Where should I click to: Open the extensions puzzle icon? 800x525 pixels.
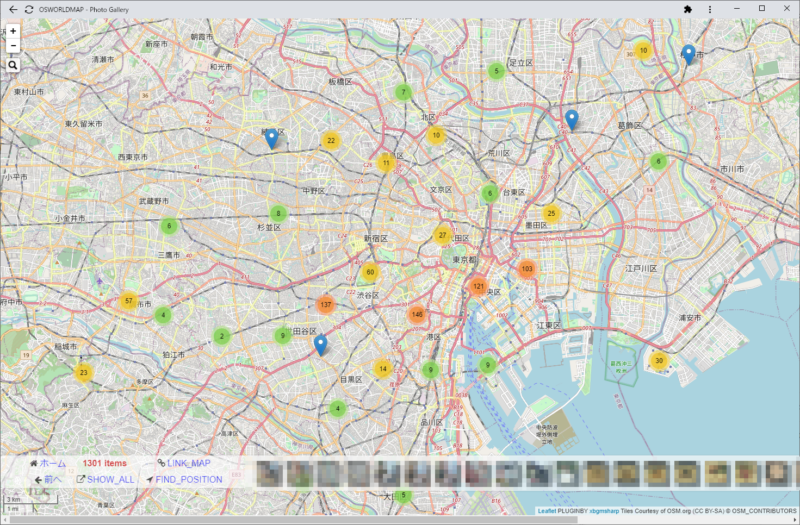point(688,9)
